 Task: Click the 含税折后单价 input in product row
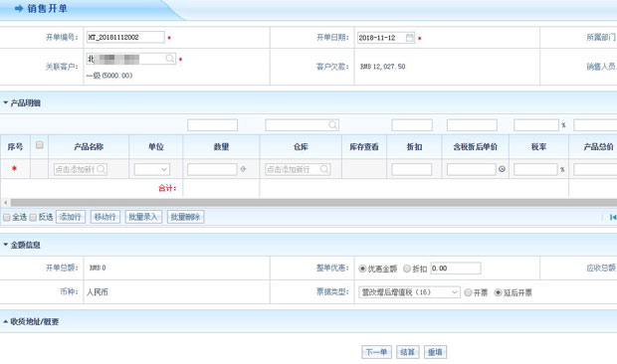[x=471, y=169]
